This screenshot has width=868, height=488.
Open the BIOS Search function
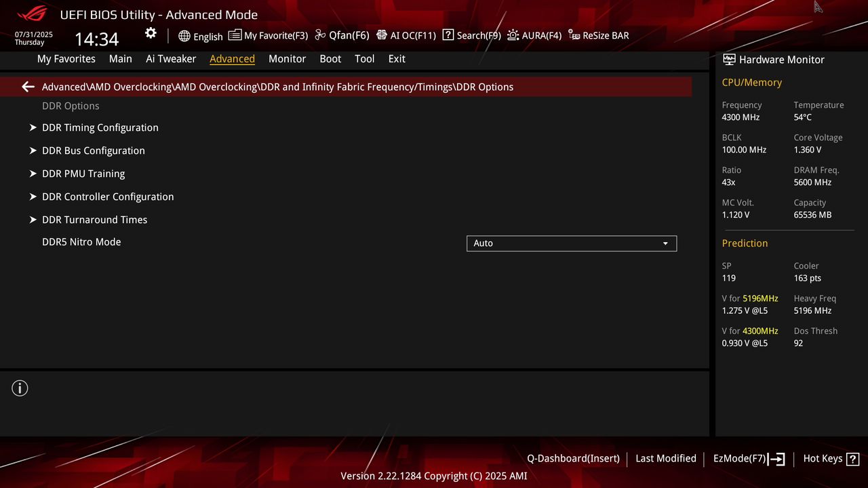[x=471, y=35]
